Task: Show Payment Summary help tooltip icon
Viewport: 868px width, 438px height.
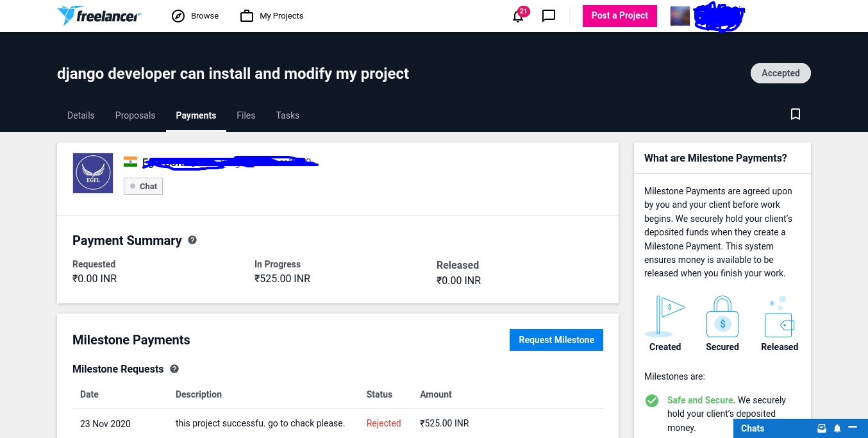Action: click(x=192, y=240)
